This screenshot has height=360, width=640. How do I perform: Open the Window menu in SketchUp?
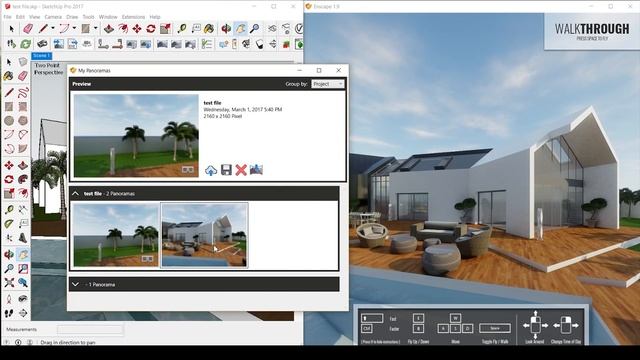coord(108,17)
